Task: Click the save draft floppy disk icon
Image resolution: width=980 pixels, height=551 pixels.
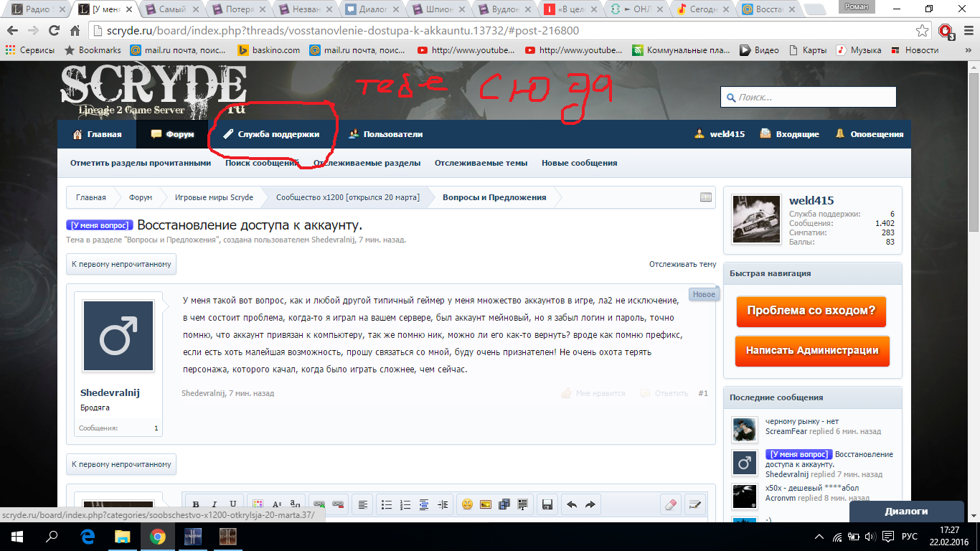Action: click(547, 504)
